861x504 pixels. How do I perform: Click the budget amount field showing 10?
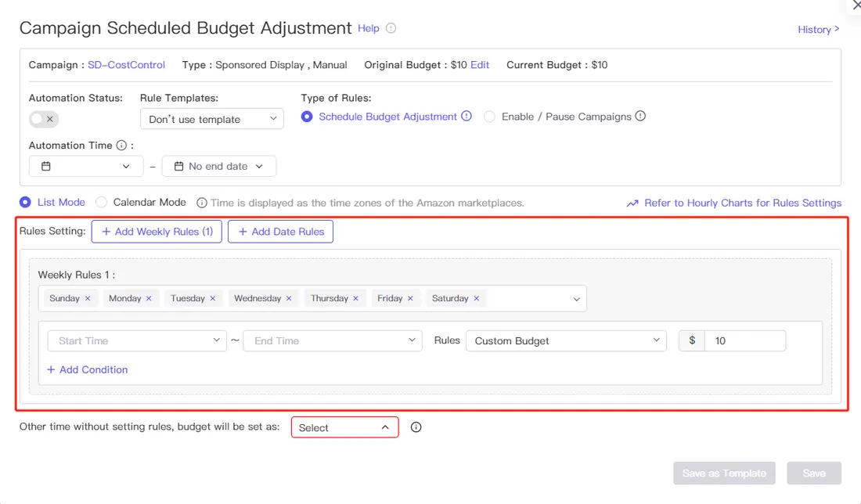745,341
